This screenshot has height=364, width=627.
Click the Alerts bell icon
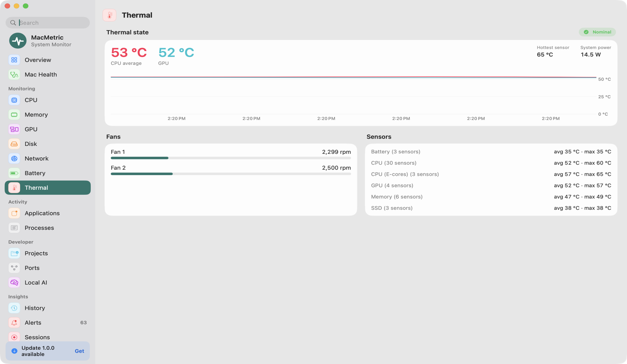[x=14, y=323]
